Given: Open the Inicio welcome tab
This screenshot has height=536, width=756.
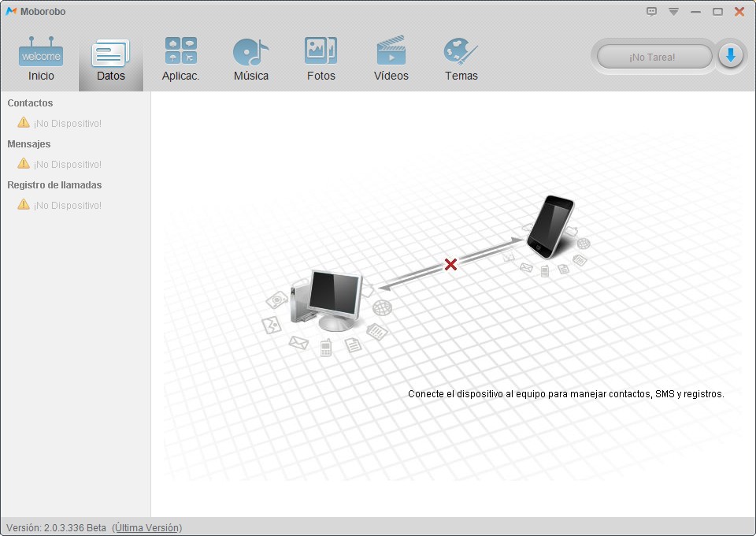Looking at the screenshot, I should tap(41, 59).
